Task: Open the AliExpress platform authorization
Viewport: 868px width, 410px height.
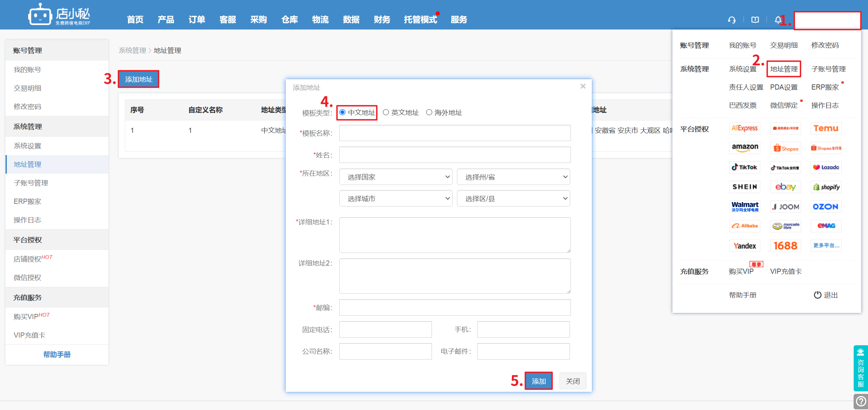Action: tap(744, 128)
